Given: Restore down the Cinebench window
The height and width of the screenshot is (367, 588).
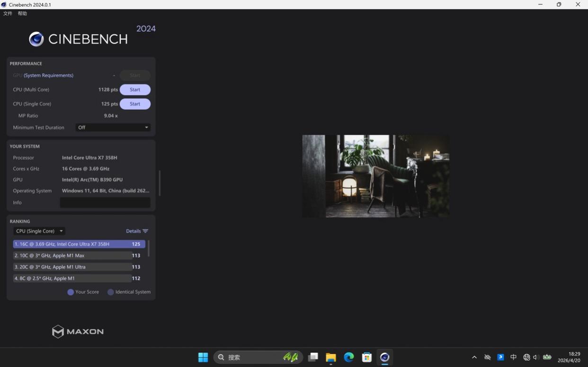Looking at the screenshot, I should (559, 4).
